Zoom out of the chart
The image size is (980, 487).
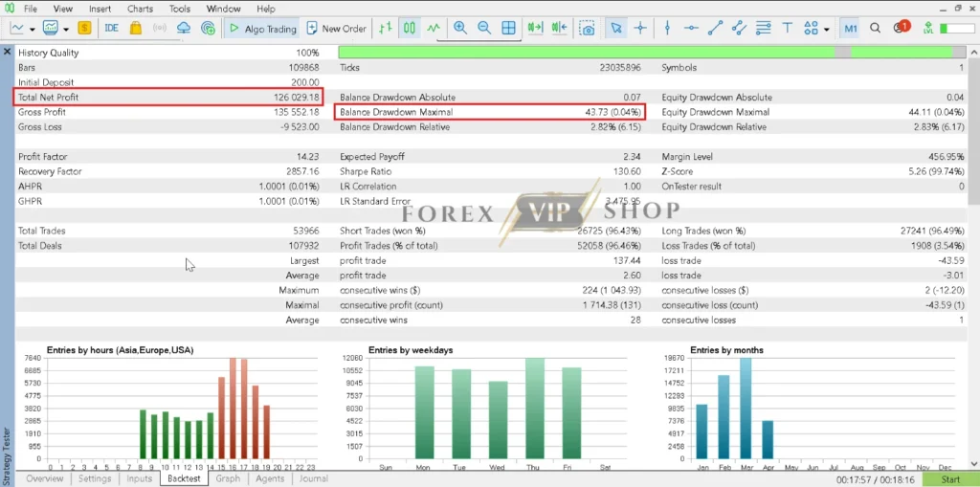tap(484, 28)
